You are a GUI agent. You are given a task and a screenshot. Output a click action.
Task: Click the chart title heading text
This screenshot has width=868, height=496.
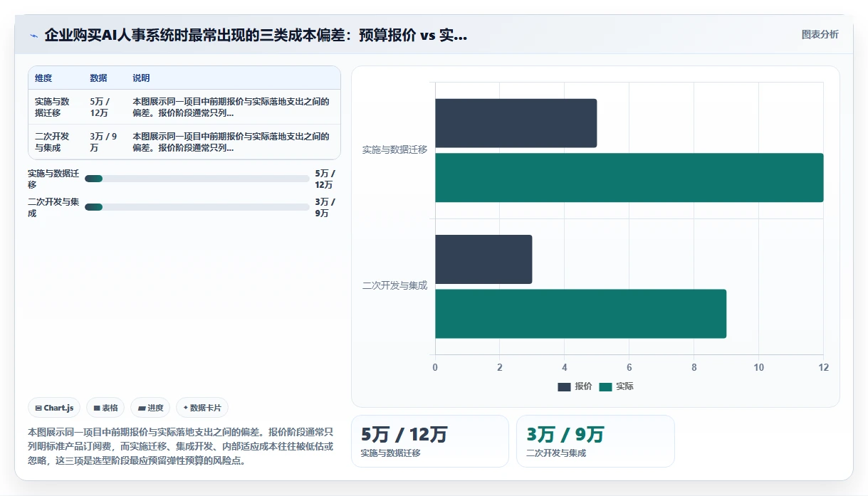(256, 35)
